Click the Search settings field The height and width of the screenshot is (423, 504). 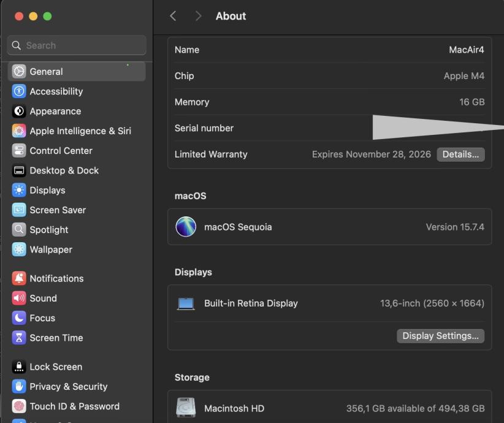point(77,45)
